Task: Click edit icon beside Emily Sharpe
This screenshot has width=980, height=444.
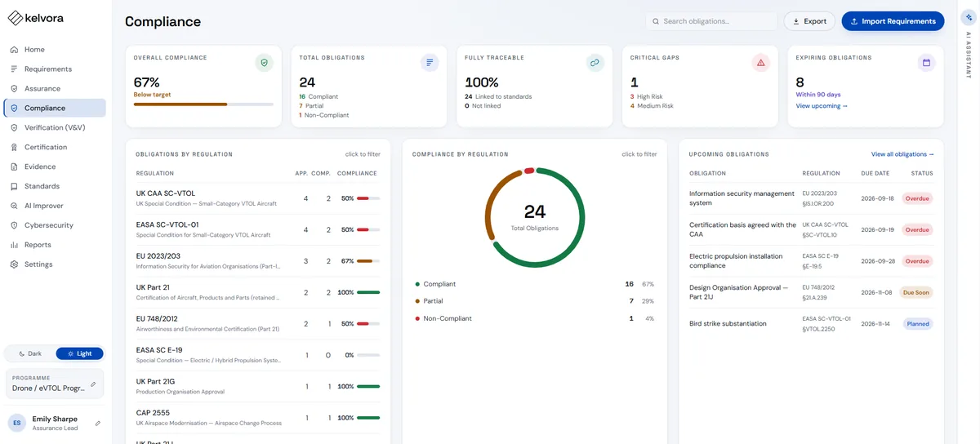Action: click(98, 423)
